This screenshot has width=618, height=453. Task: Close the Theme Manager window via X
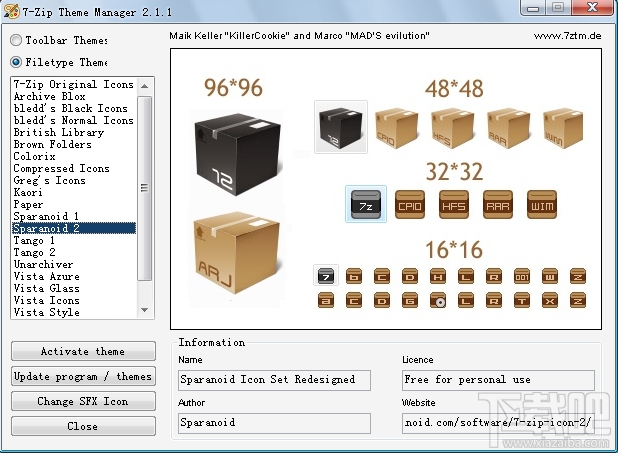tap(592, 7)
